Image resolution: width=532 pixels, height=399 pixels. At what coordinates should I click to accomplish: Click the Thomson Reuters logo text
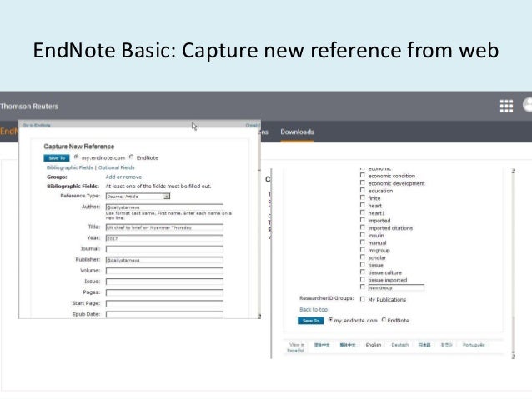click(x=29, y=106)
